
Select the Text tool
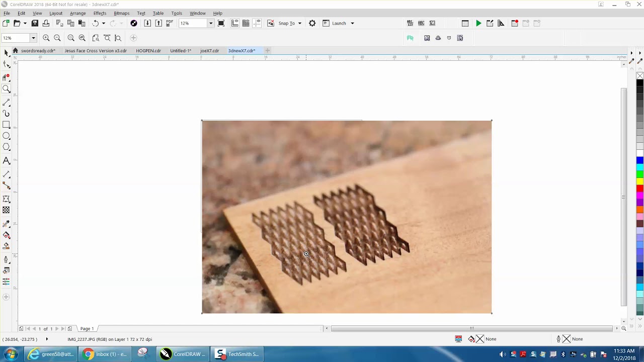(x=6, y=161)
